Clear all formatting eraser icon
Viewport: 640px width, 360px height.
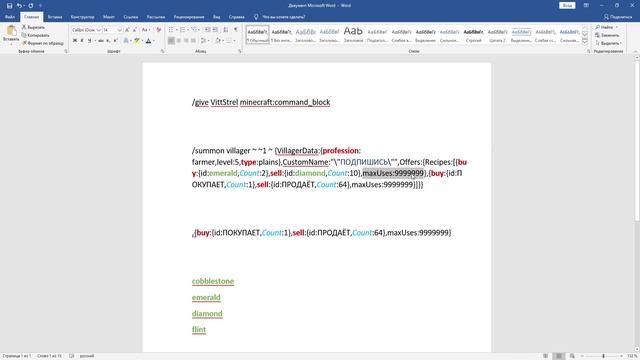pyautogui.click(x=159, y=30)
